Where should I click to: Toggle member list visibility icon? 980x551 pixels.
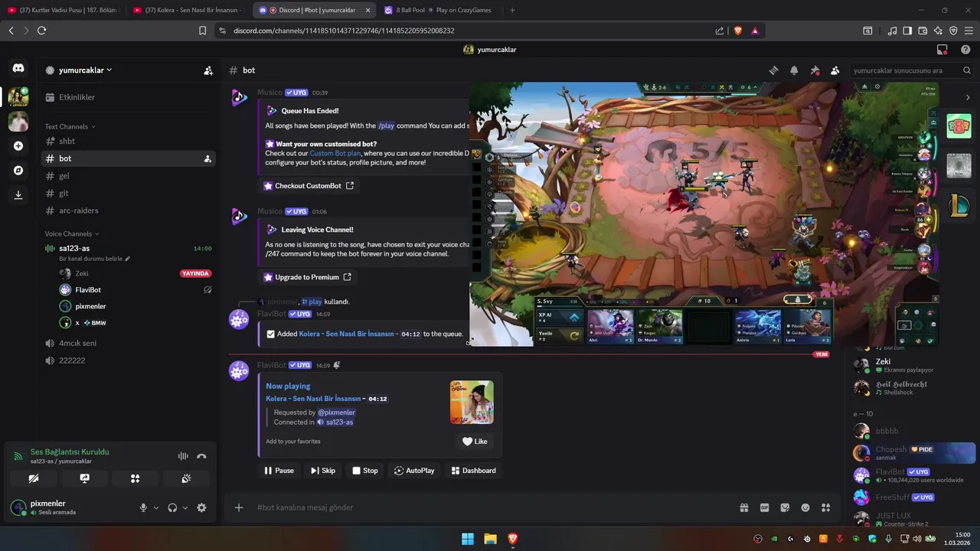pos(835,70)
